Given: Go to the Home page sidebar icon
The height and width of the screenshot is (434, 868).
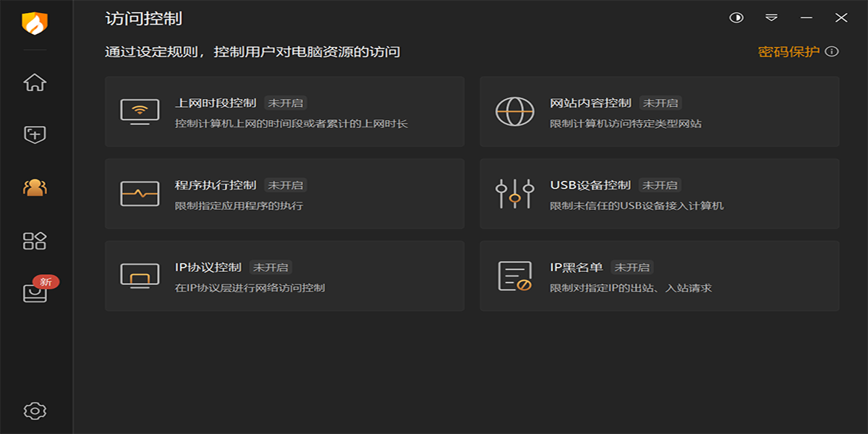Looking at the screenshot, I should (35, 82).
